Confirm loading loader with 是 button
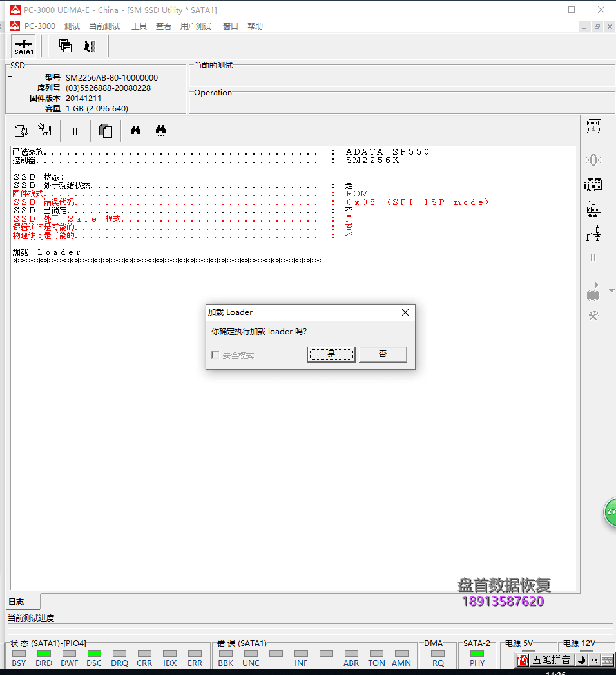616x675 pixels. (331, 354)
